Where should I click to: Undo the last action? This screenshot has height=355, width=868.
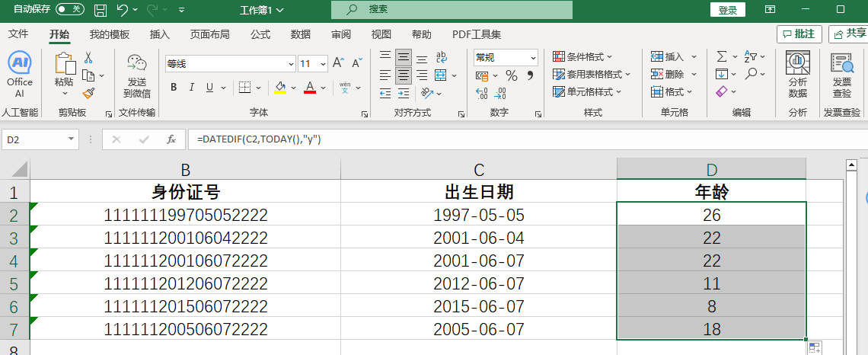pyautogui.click(x=123, y=10)
